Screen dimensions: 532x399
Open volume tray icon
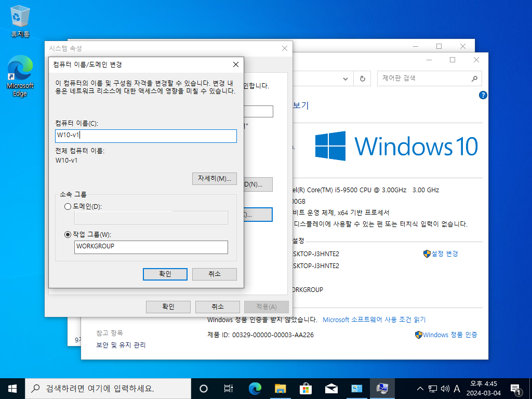pyautogui.click(x=445, y=389)
